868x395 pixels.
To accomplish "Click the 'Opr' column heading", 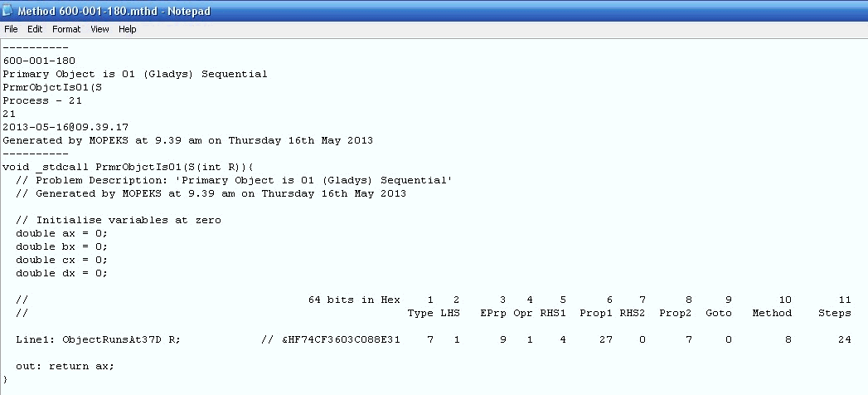I will pos(523,313).
